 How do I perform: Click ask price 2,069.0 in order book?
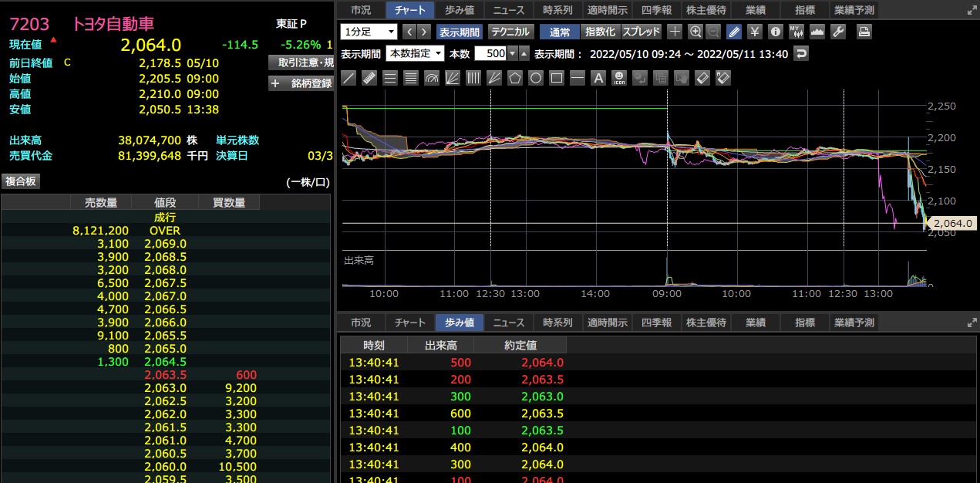(x=165, y=244)
